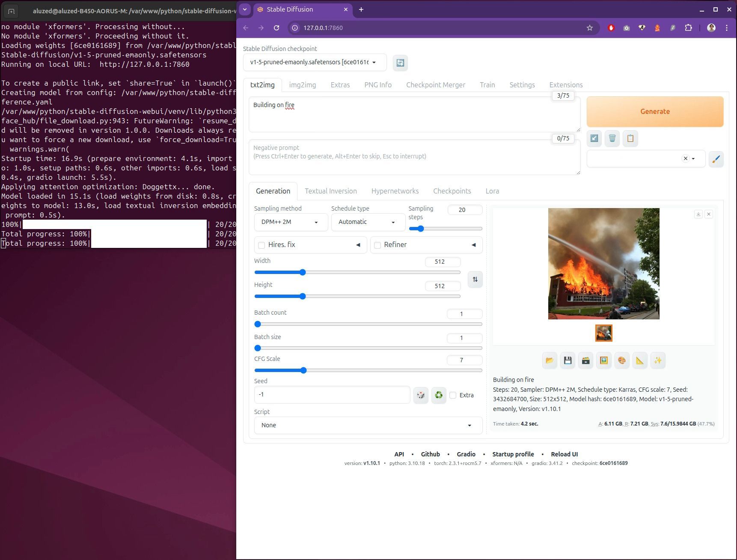Click the recycle reuse seed icon

click(x=439, y=395)
